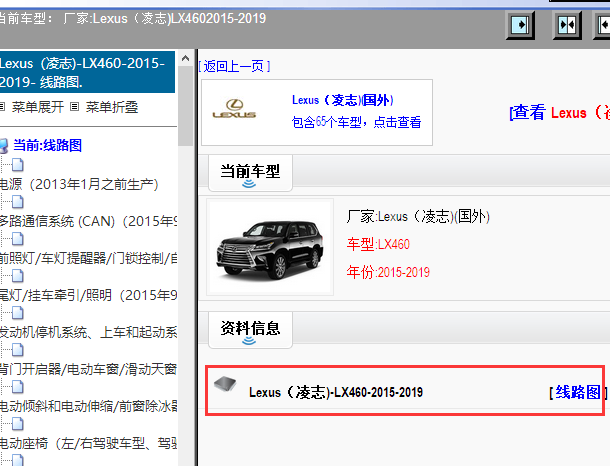Select the 当前车型 tab
Image resolution: width=610 pixels, height=466 pixels.
(x=250, y=173)
